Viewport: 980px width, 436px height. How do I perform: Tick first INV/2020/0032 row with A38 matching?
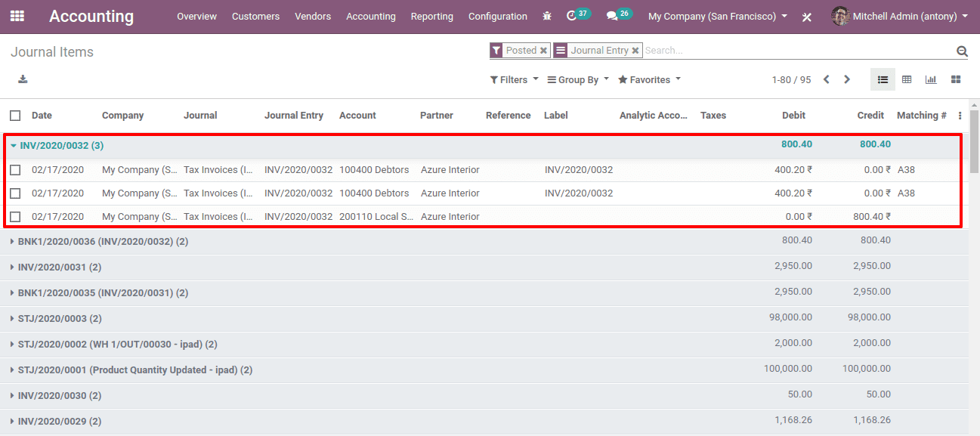15,170
